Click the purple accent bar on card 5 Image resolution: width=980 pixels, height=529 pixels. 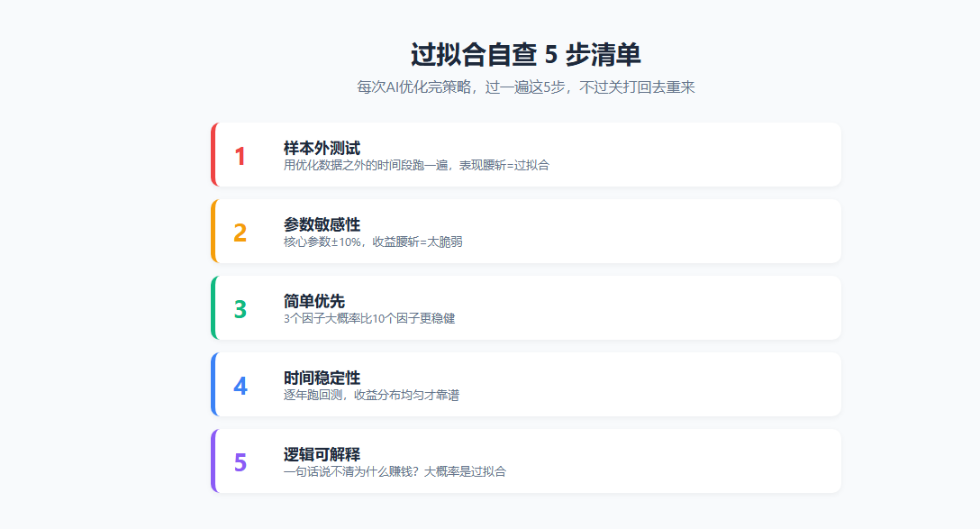pyautogui.click(x=213, y=461)
